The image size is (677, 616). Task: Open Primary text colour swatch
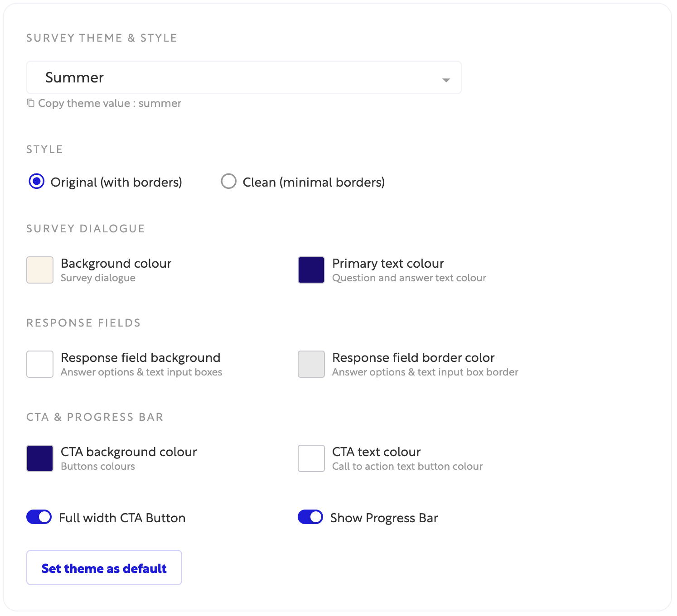pyautogui.click(x=311, y=270)
